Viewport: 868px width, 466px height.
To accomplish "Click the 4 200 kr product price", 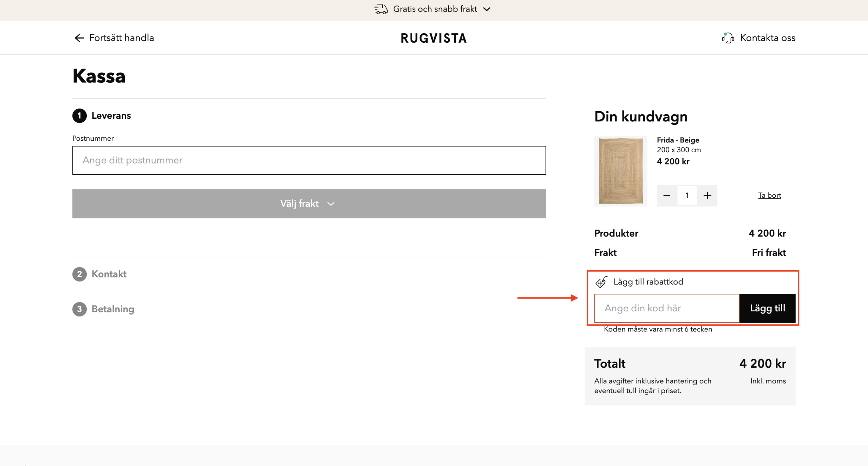I will pyautogui.click(x=673, y=161).
